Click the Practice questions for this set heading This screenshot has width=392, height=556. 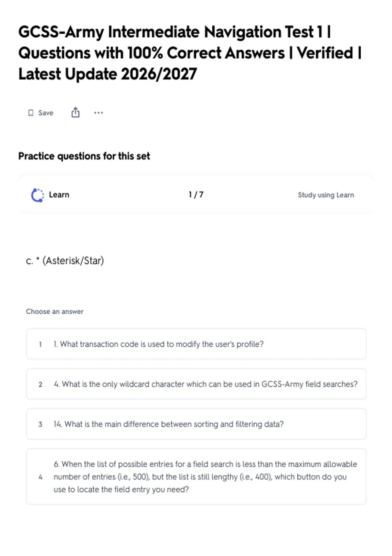click(x=84, y=156)
